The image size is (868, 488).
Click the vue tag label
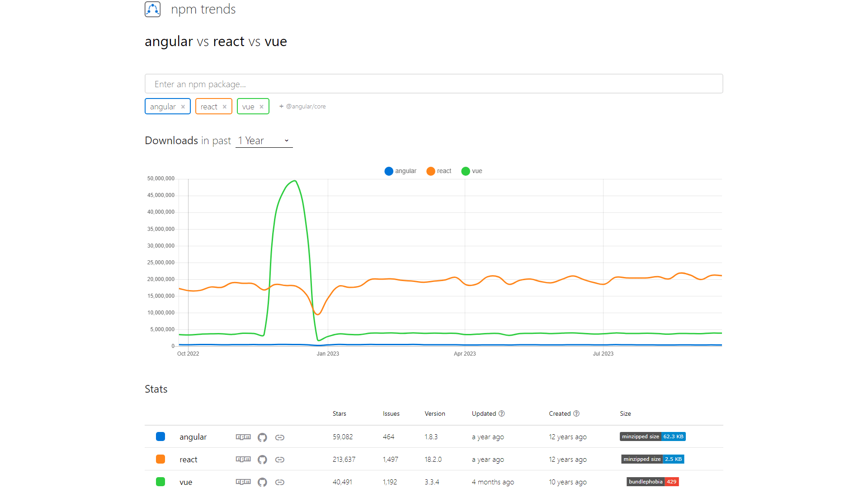coord(248,107)
